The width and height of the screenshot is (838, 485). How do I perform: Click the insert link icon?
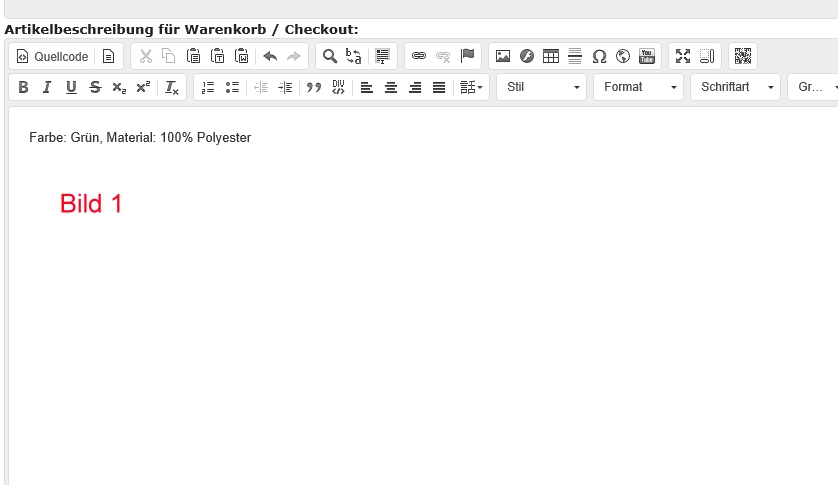[x=419, y=57]
